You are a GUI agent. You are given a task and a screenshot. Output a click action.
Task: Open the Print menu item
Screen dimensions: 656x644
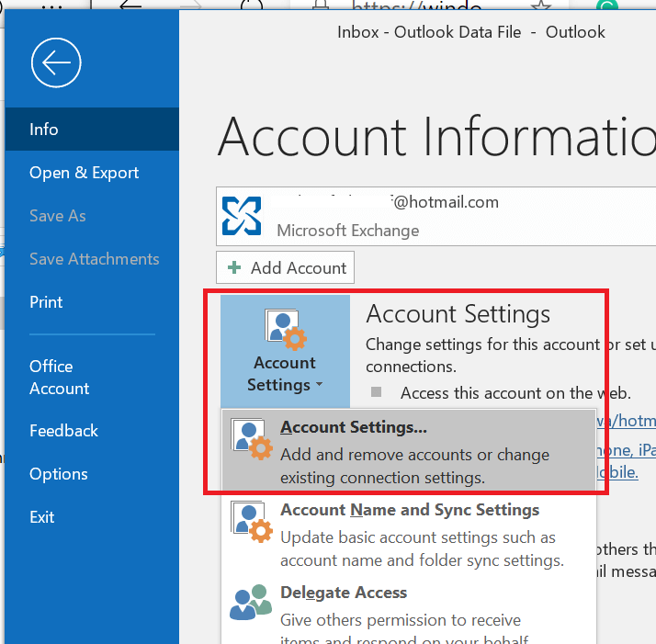point(92,302)
